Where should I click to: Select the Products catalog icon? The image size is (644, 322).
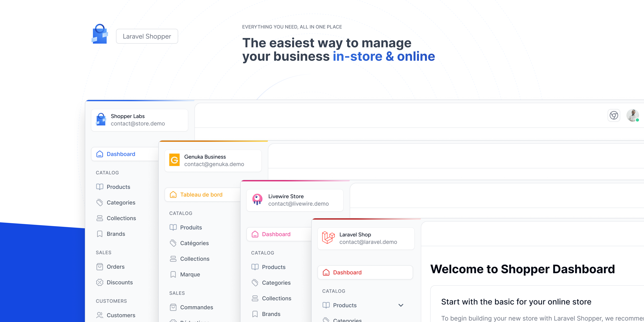point(99,186)
